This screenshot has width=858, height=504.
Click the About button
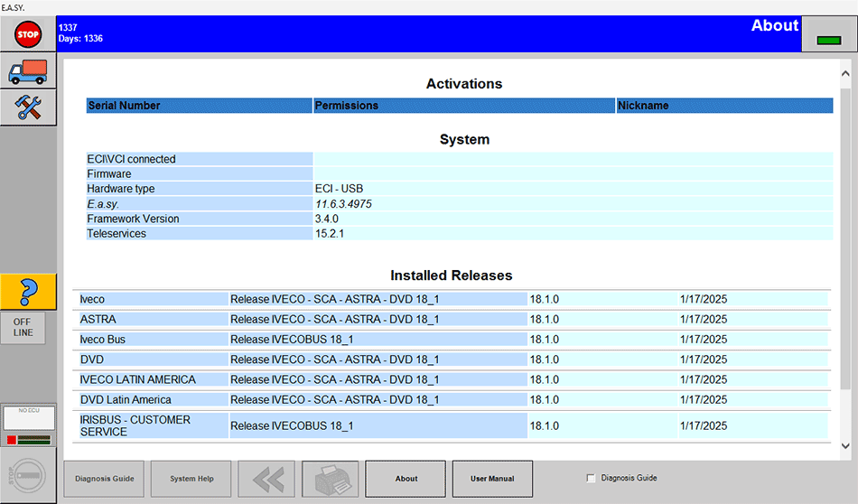coord(406,479)
